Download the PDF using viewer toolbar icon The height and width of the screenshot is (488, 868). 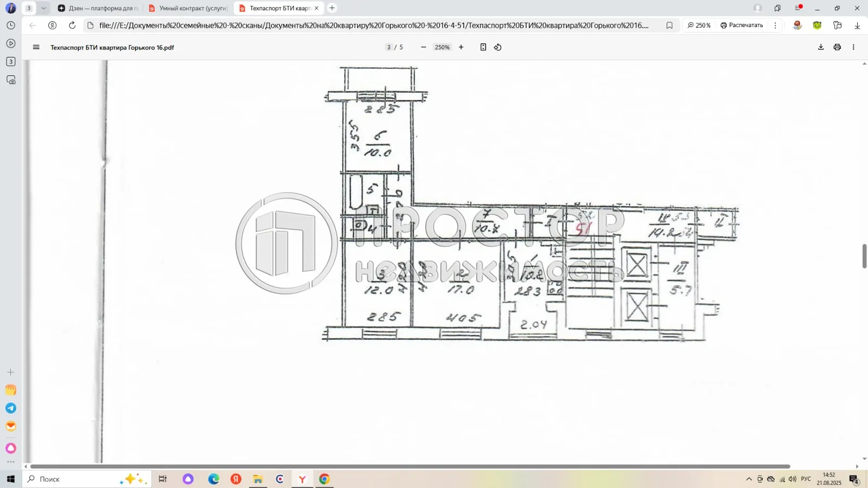pyautogui.click(x=820, y=47)
